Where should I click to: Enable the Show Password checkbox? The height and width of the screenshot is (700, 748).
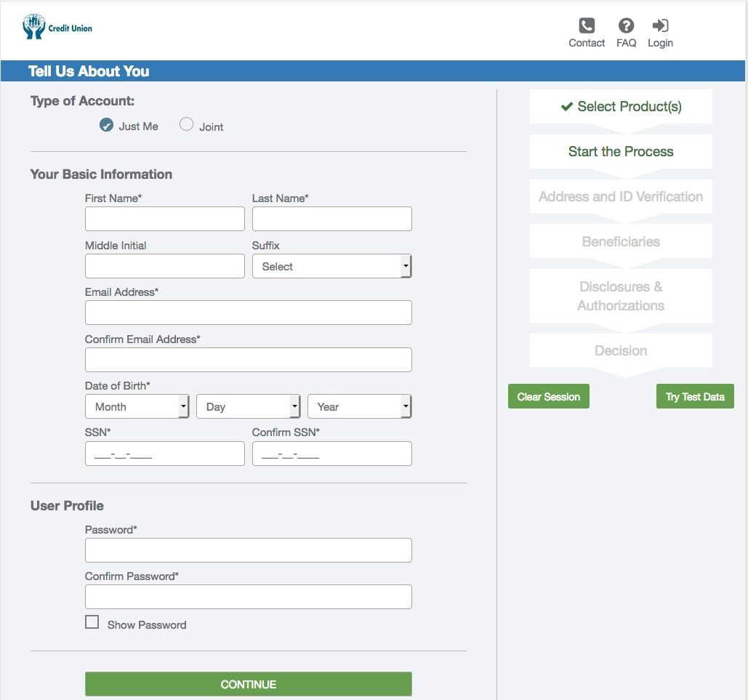click(92, 622)
